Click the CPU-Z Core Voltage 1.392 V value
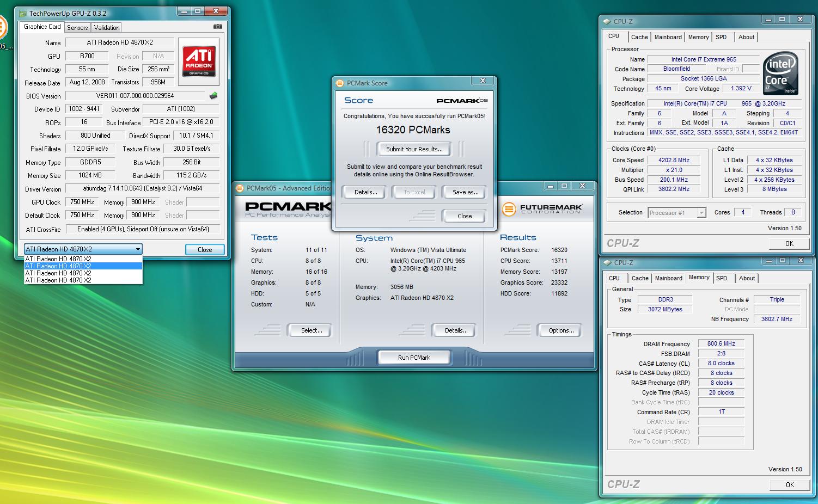This screenshot has height=504, width=818. pyautogui.click(x=741, y=89)
